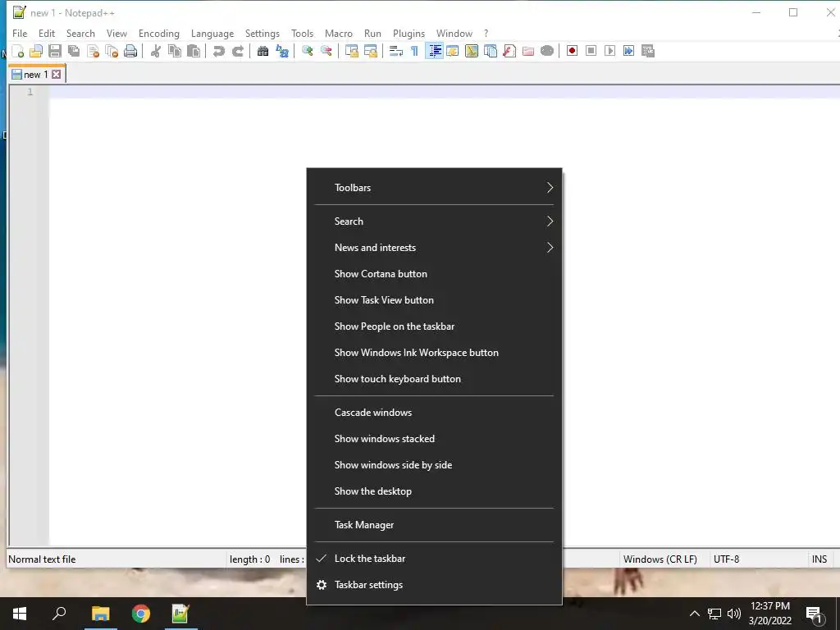Click the Save All toolbar icon
The width and height of the screenshot is (840, 630).
point(73,51)
